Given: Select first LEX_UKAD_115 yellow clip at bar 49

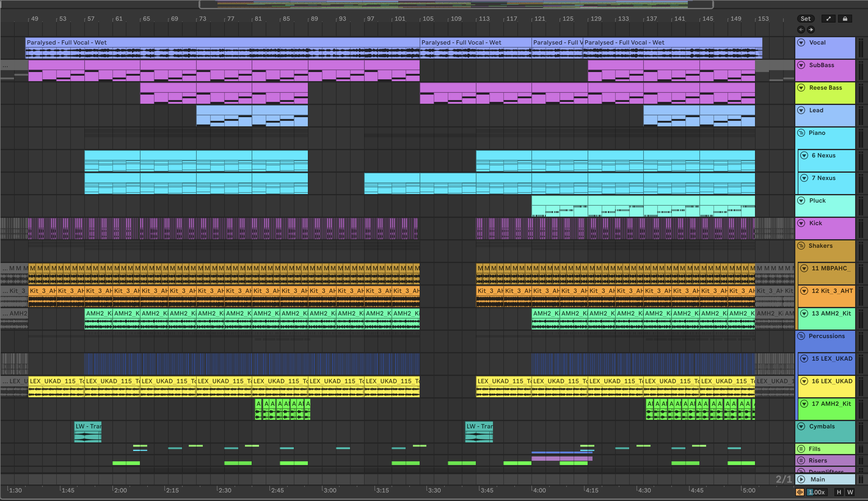Looking at the screenshot, I should 56,386.
